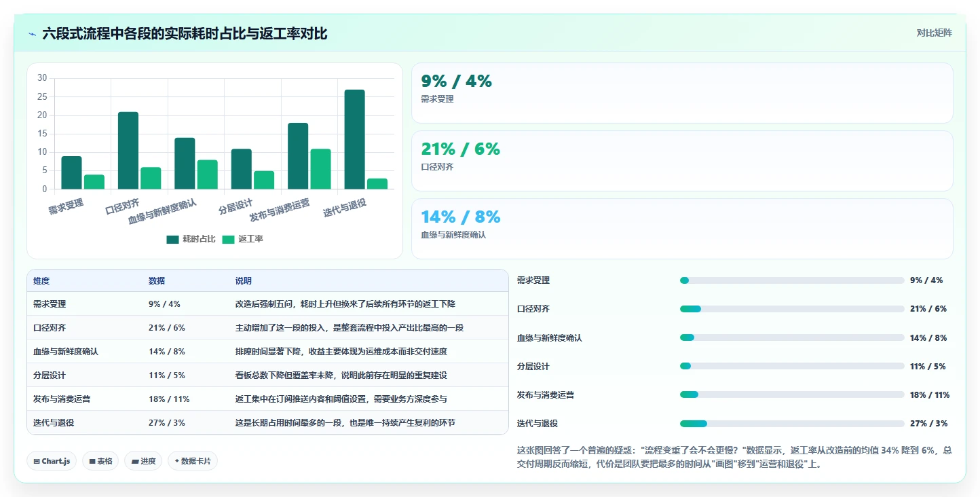Click the summary paragraph starting 这张图回答了
The image size is (980, 497).
pyautogui.click(x=734, y=457)
